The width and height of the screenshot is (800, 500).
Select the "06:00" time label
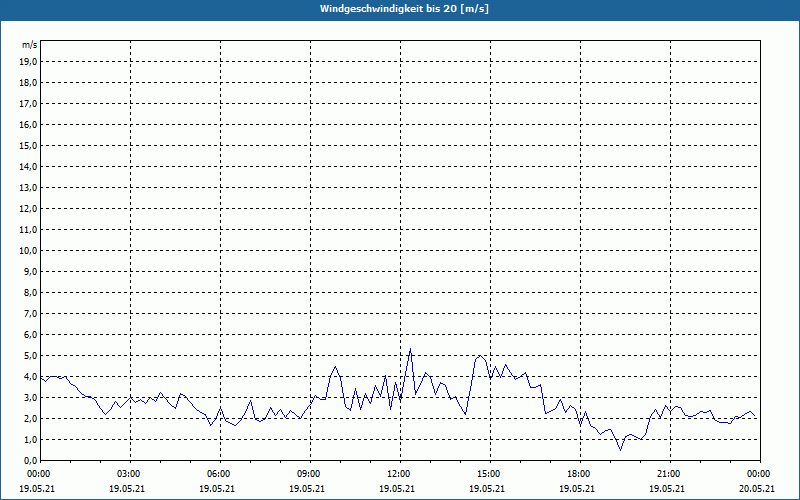[x=220, y=474]
